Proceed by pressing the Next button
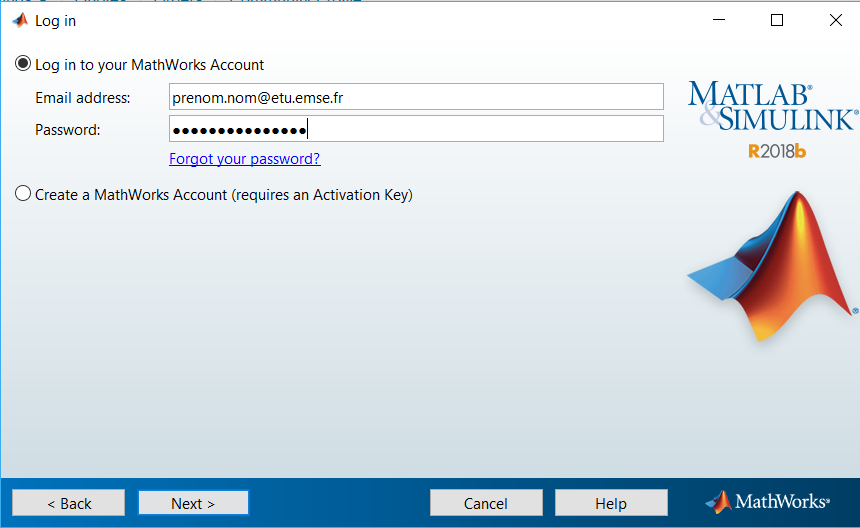This screenshot has width=860, height=528. point(193,503)
